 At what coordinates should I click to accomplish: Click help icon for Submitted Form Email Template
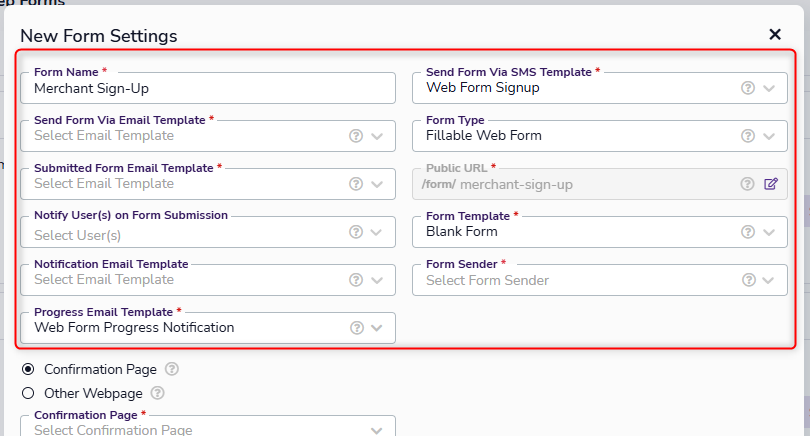coord(355,184)
